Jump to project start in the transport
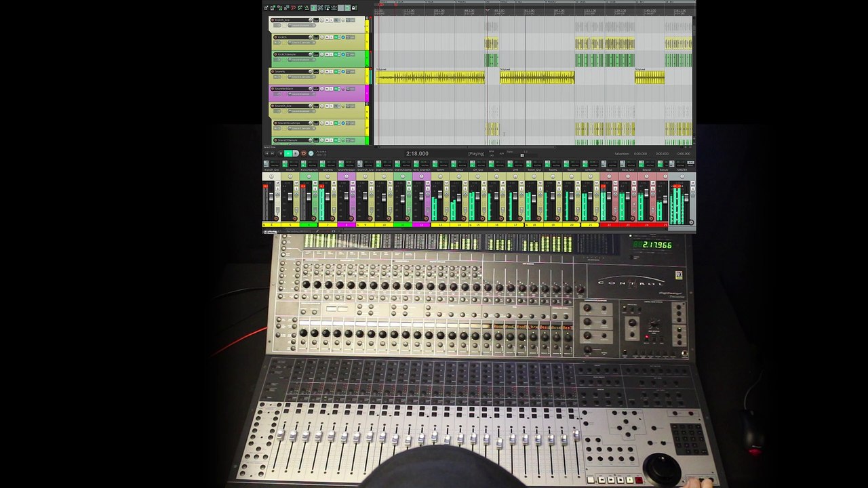 point(267,153)
